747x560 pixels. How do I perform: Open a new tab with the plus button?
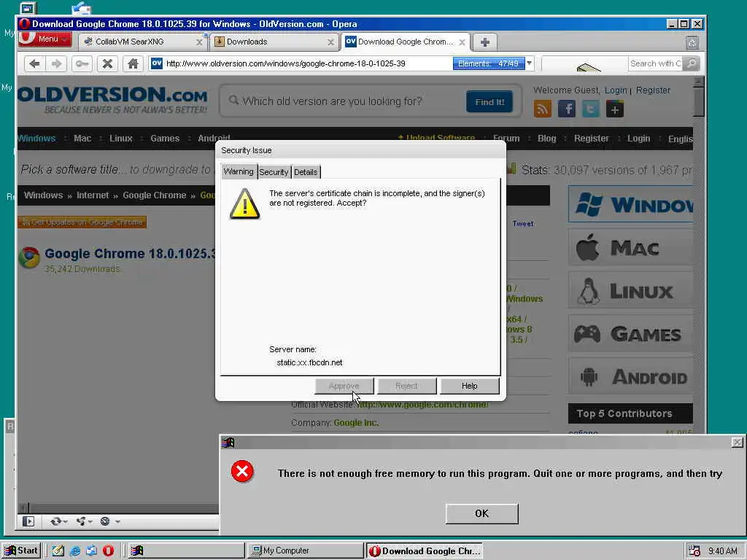coord(485,42)
